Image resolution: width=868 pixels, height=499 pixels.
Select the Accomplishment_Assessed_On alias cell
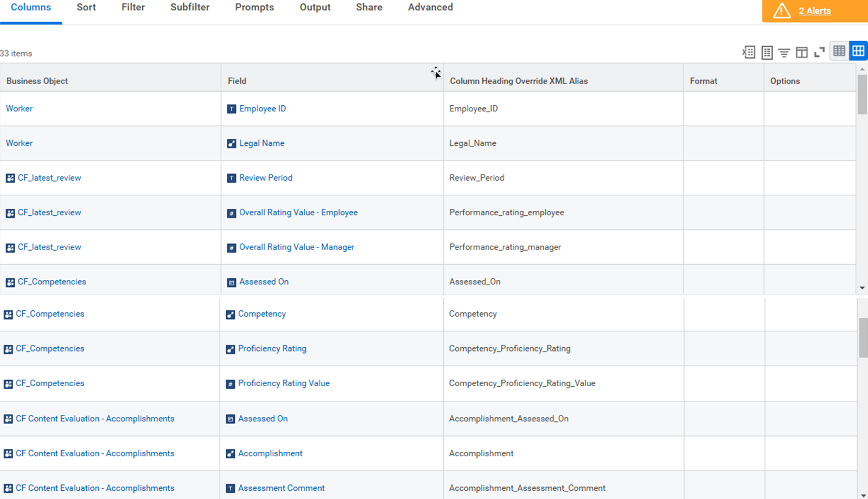563,419
